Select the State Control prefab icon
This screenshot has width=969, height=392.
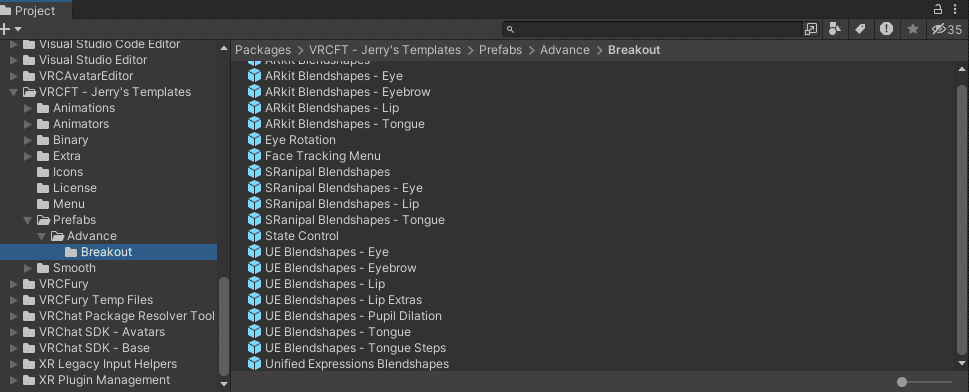click(254, 236)
